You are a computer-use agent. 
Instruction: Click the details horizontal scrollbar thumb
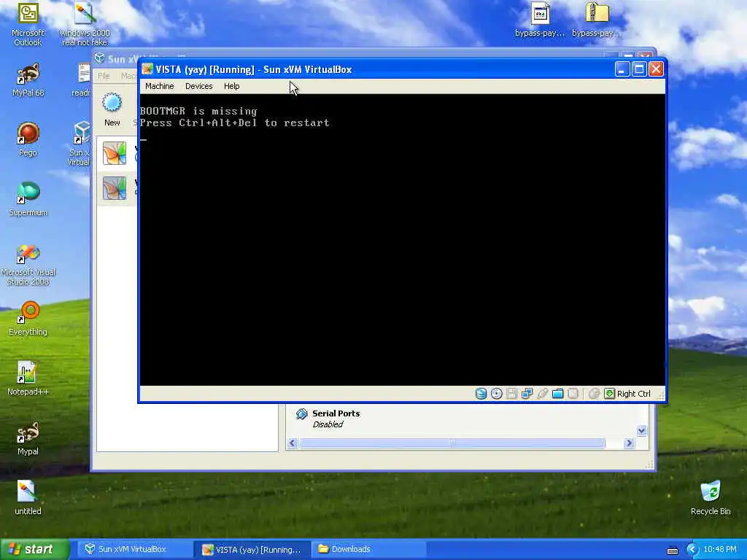click(452, 443)
